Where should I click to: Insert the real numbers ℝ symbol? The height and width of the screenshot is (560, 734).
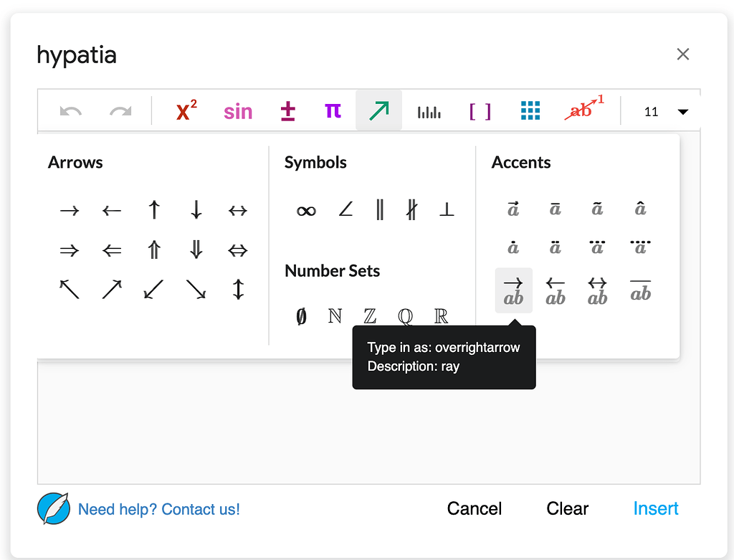[x=439, y=315]
